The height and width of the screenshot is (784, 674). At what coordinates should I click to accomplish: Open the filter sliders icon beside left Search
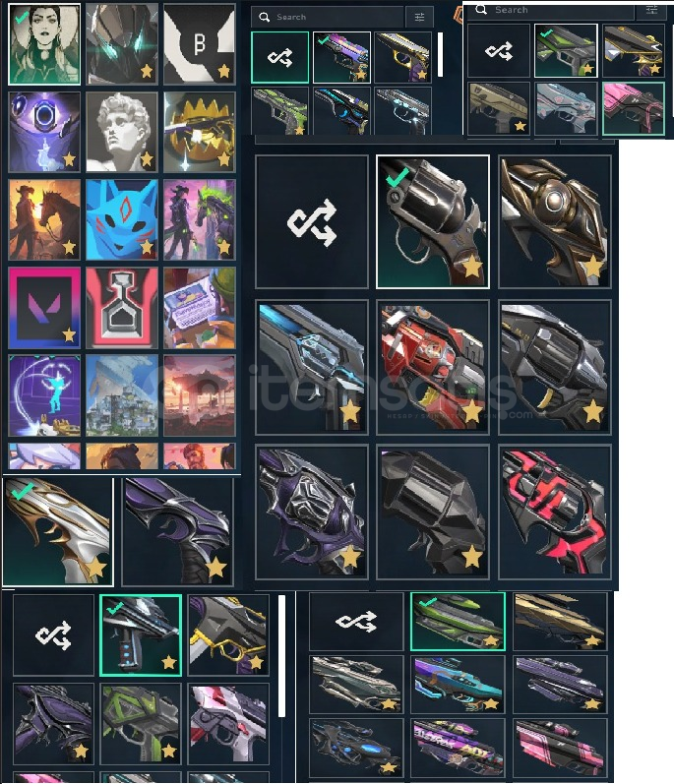419,17
